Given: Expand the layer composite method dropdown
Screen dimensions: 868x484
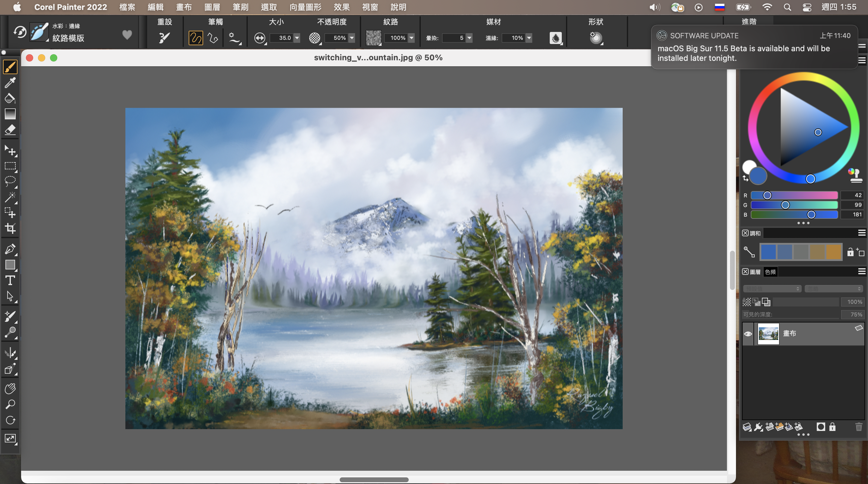Looking at the screenshot, I should pos(772,289).
